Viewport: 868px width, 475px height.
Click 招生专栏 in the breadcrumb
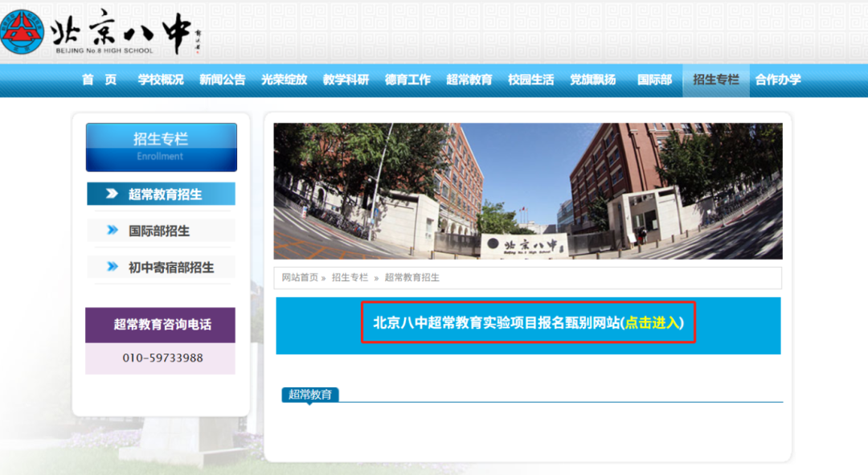[350, 277]
